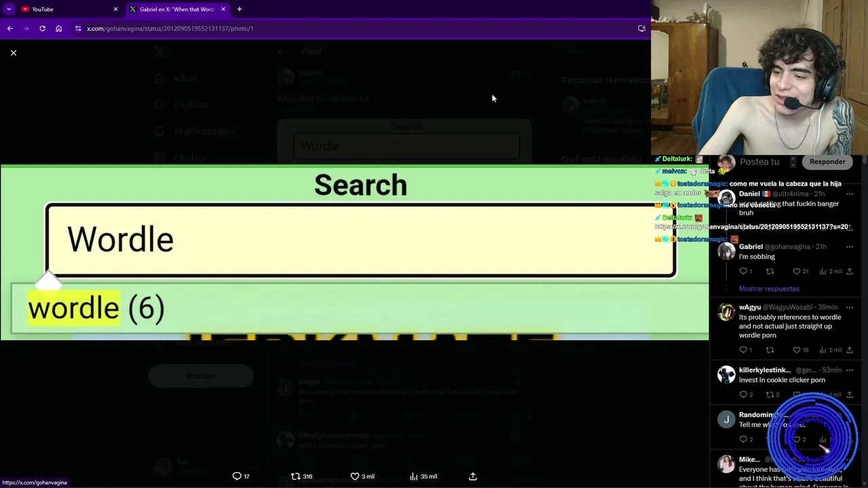This screenshot has height=488, width=868.
Task: Open Gabriel's avatar in the replies
Action: (726, 251)
